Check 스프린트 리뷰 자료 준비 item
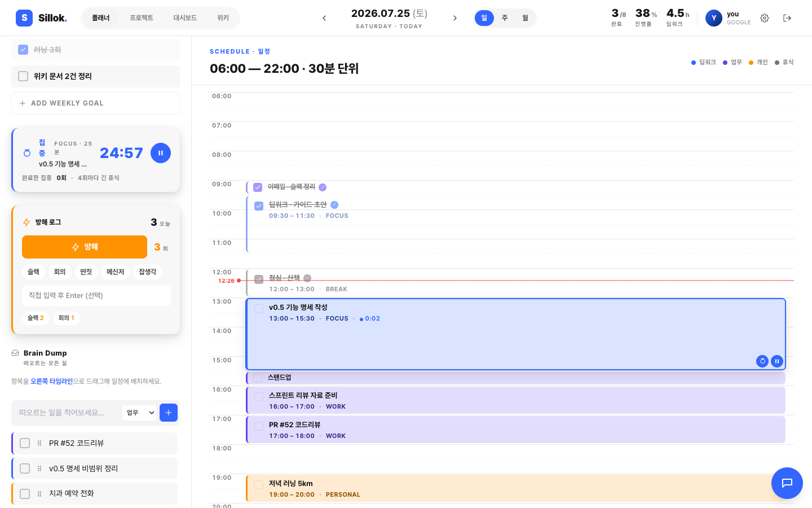Image resolution: width=812 pixels, height=508 pixels. click(x=259, y=397)
